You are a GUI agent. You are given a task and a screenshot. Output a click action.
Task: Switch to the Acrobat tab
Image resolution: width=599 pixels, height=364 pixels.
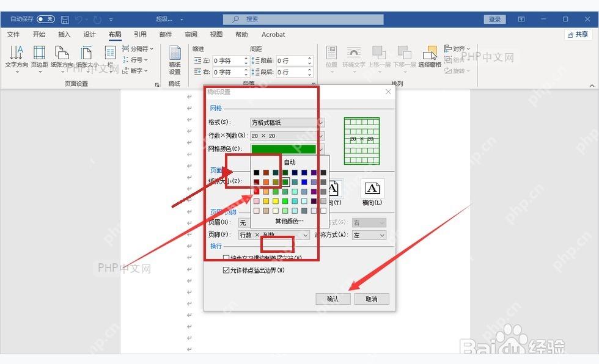273,34
